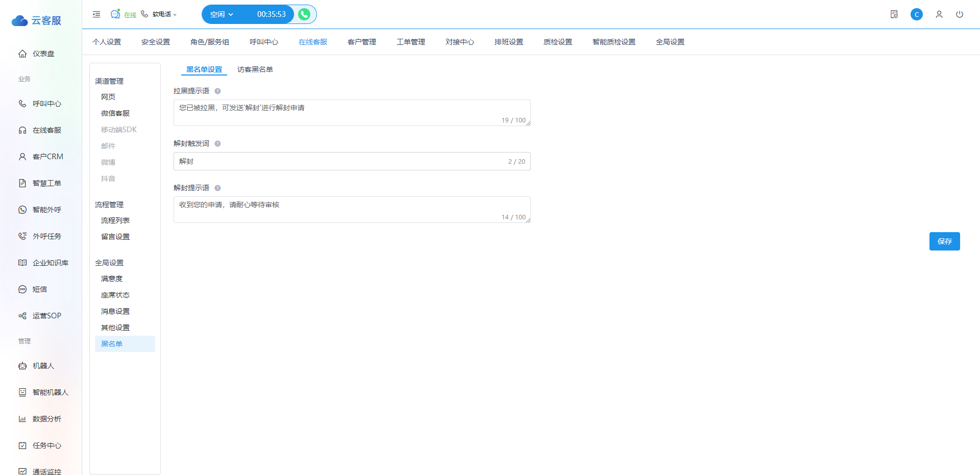
Task: Open 移动端SDK channel item
Action: click(119, 130)
